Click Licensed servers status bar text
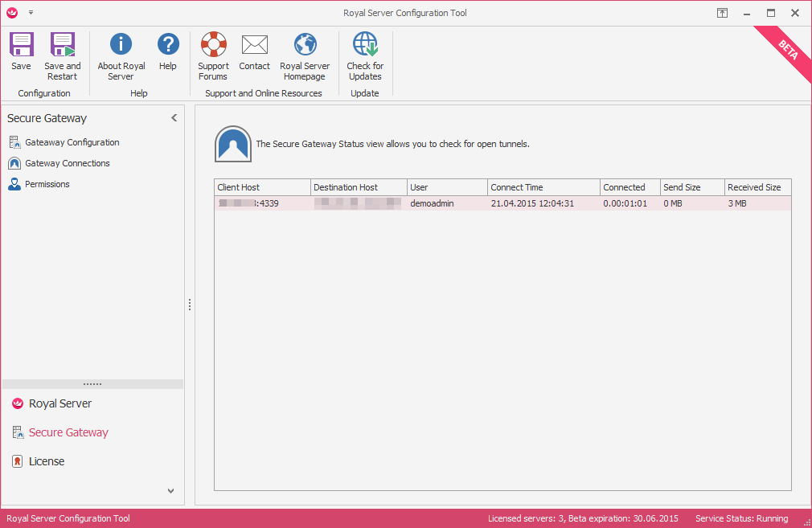Viewport: 812px width, 528px height. pyautogui.click(x=583, y=518)
